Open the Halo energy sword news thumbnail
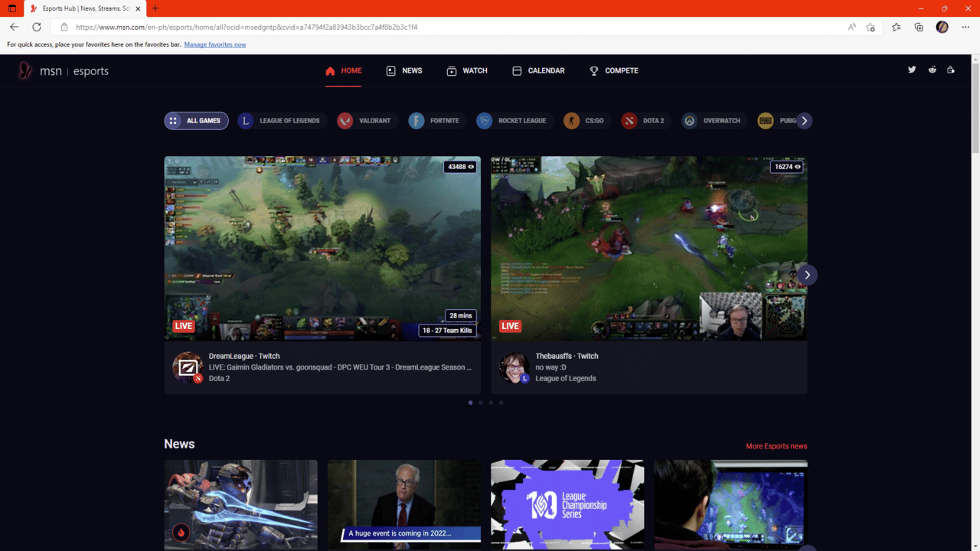 240,504
